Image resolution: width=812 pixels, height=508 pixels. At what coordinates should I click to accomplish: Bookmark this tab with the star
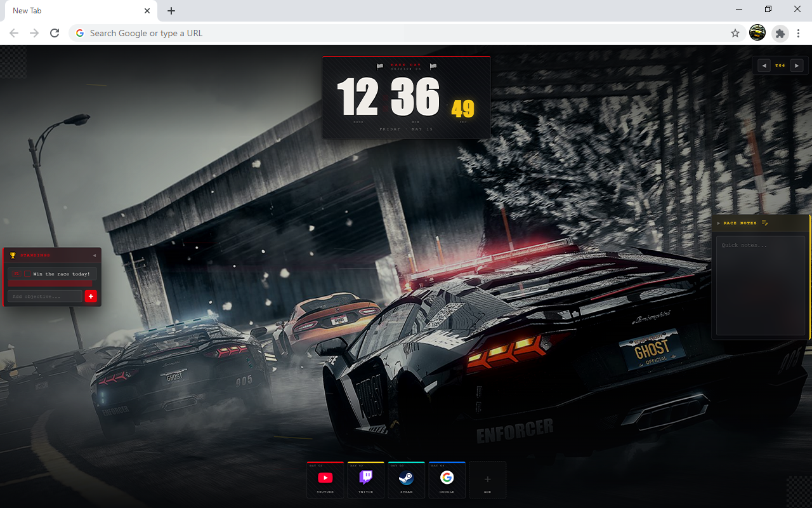(735, 33)
